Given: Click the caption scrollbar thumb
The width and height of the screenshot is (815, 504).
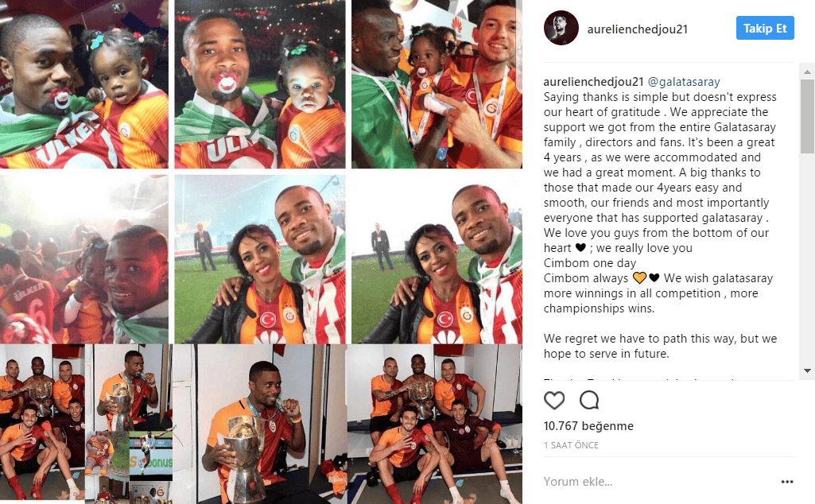Looking at the screenshot, I should [807, 116].
